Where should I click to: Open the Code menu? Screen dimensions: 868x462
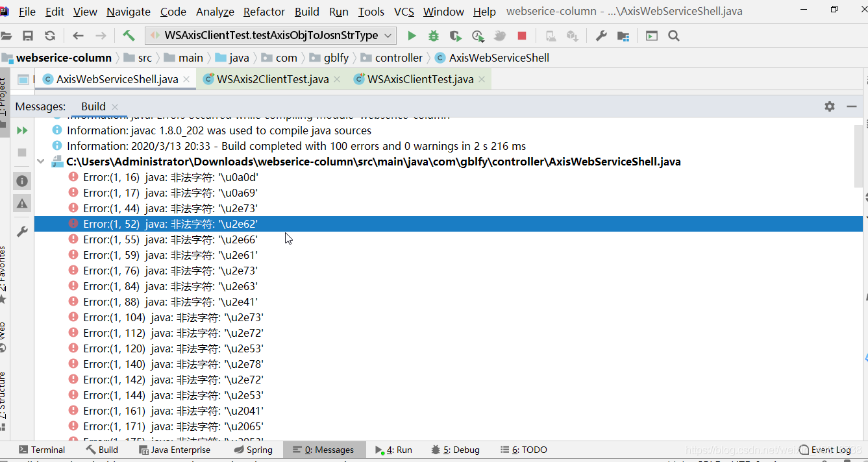tap(173, 12)
